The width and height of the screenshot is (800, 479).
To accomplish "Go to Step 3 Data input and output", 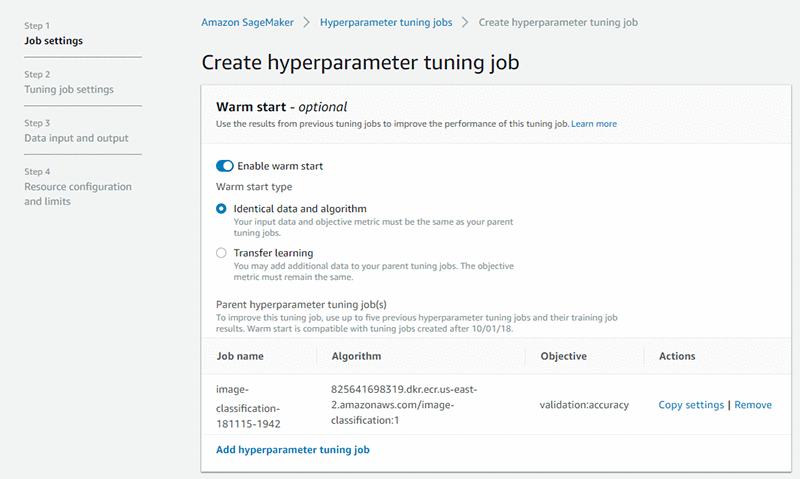I will click(77, 131).
